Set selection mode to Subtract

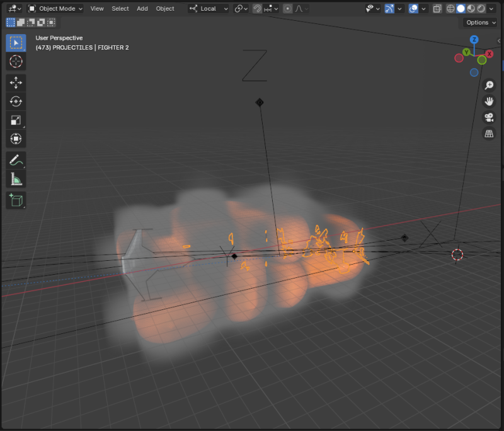(x=31, y=22)
